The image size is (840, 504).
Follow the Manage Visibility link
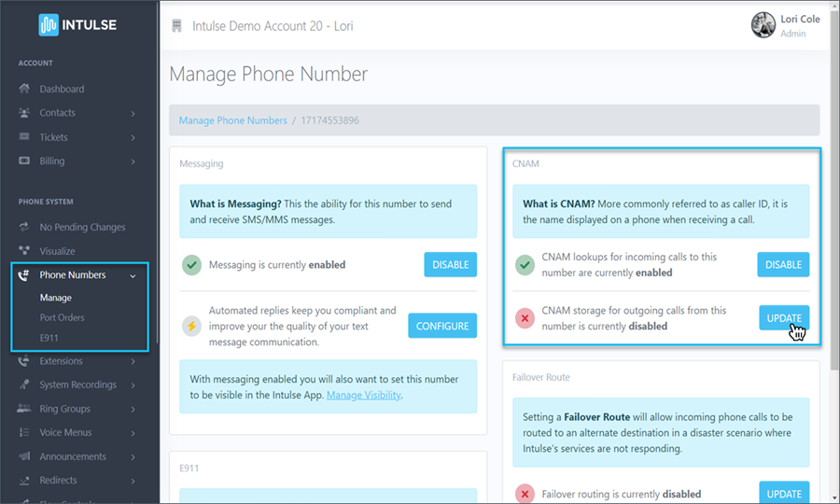(364, 396)
